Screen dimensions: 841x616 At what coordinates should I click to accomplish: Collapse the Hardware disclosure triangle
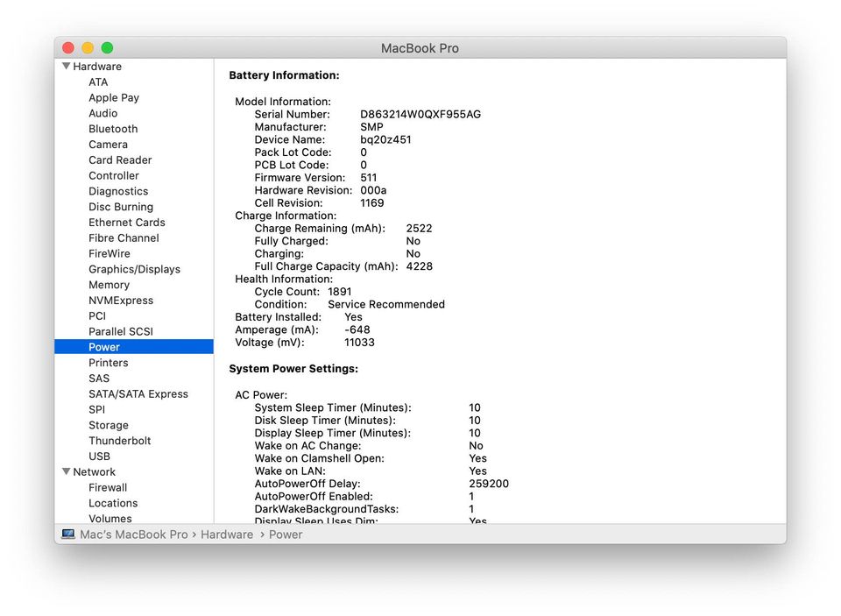pyautogui.click(x=67, y=66)
